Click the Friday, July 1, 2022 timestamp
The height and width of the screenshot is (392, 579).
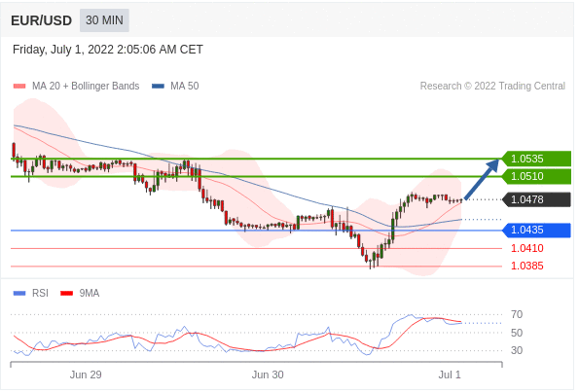coord(108,50)
